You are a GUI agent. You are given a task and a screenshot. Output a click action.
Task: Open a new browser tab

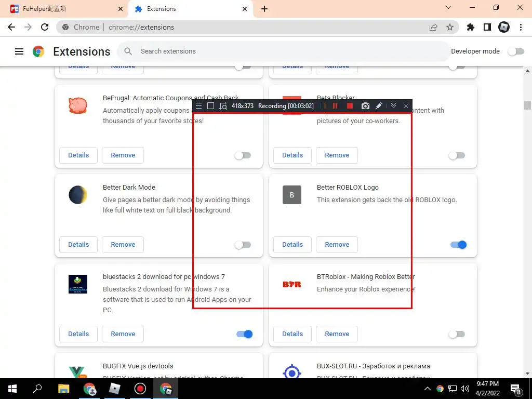(x=264, y=9)
